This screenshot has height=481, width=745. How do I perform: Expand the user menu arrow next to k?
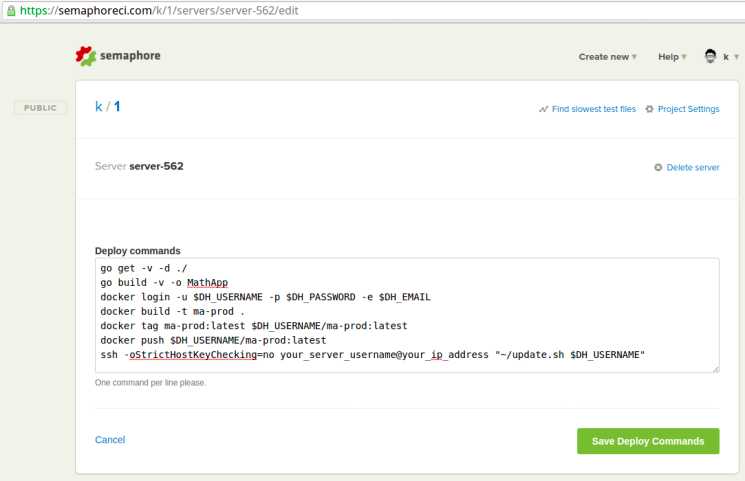click(x=737, y=57)
